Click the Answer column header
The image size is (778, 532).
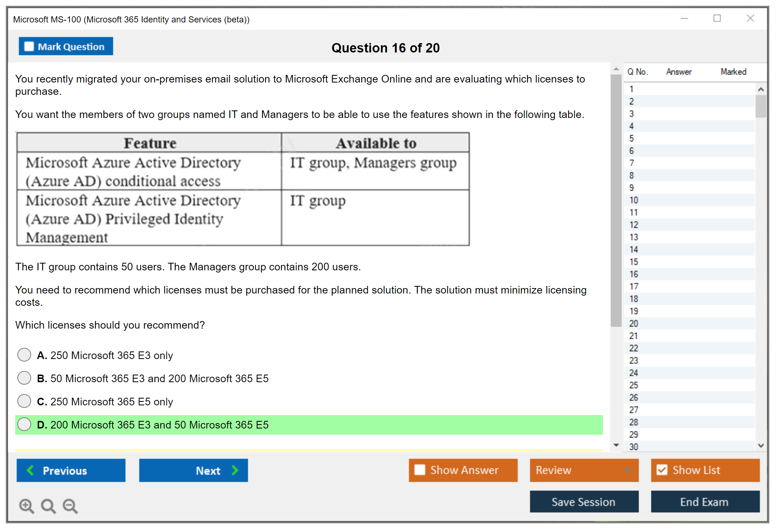point(678,72)
